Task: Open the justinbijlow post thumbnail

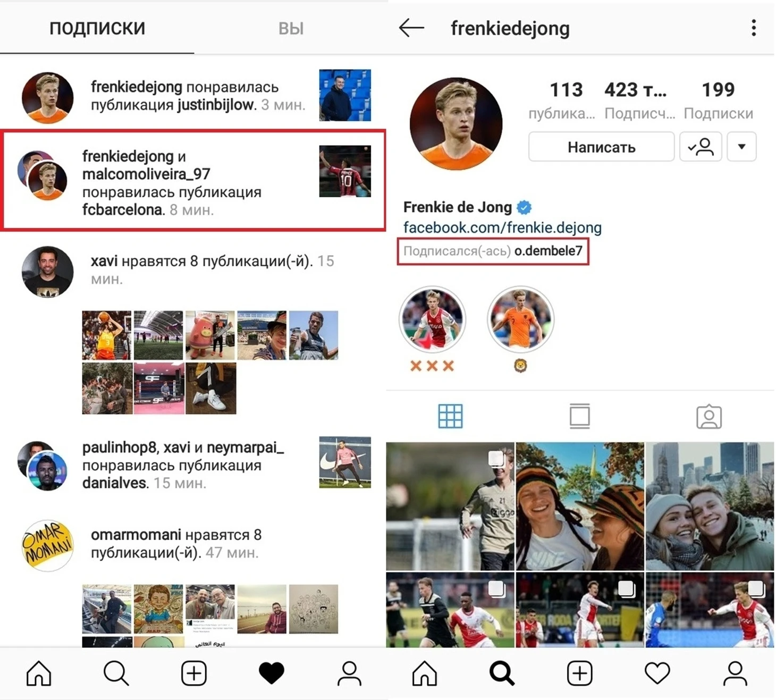Action: coord(345,95)
